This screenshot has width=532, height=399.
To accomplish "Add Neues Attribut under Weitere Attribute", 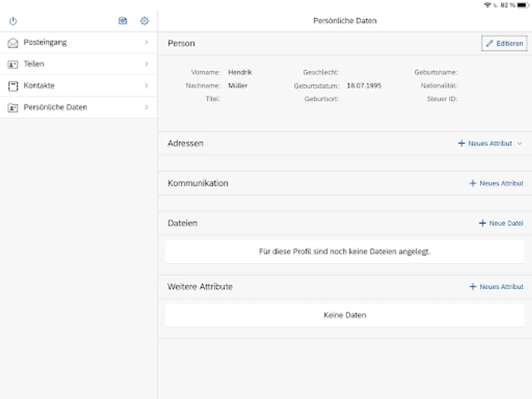I will coord(497,287).
